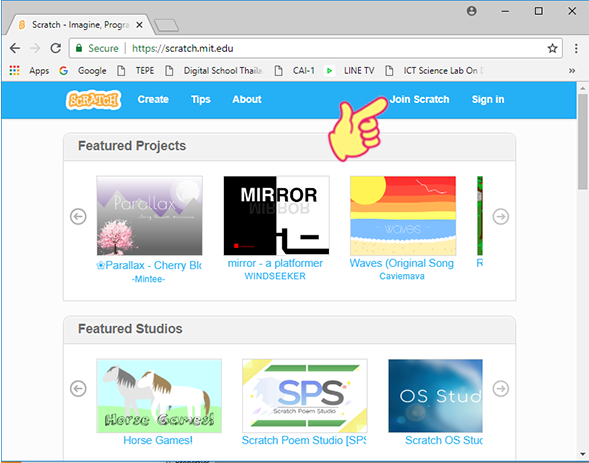Open Caviemava author profile
The height and width of the screenshot is (463, 589).
click(x=402, y=276)
